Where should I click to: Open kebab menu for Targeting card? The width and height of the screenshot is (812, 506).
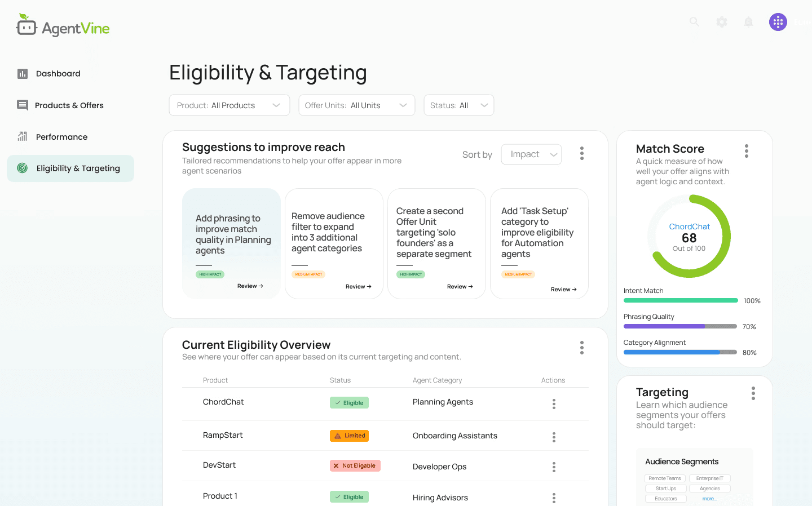click(x=753, y=393)
